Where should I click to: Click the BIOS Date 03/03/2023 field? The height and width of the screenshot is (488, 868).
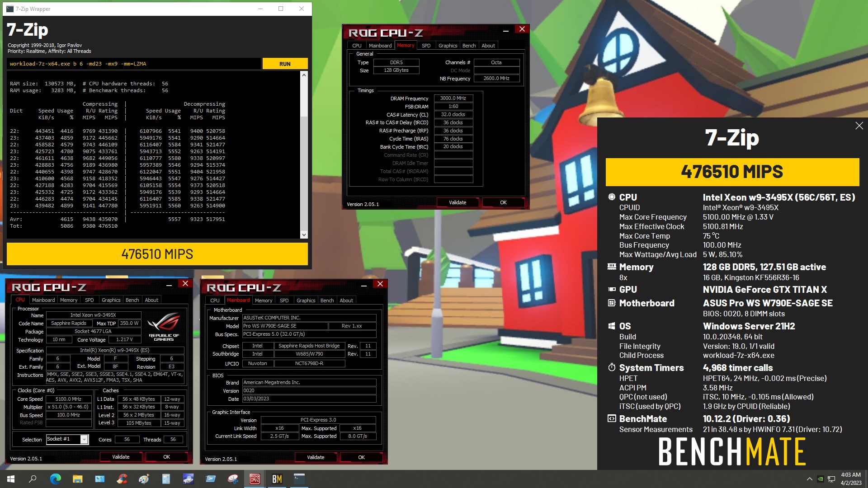(x=309, y=399)
